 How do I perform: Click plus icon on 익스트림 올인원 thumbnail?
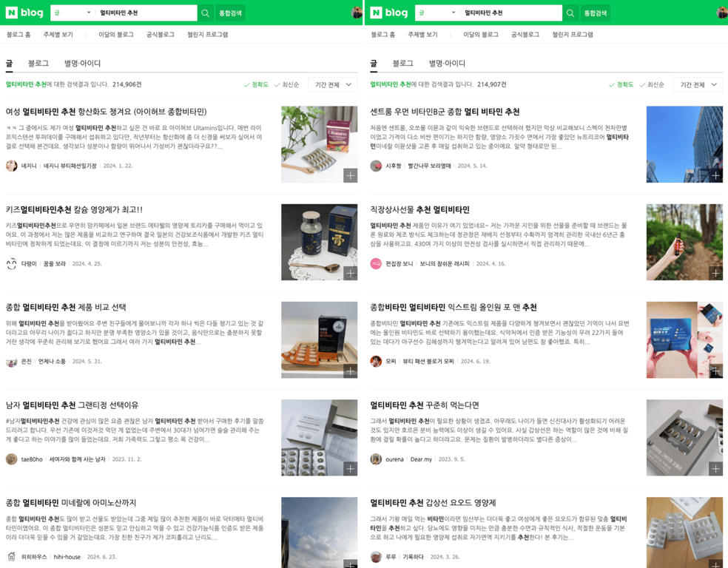tap(716, 371)
